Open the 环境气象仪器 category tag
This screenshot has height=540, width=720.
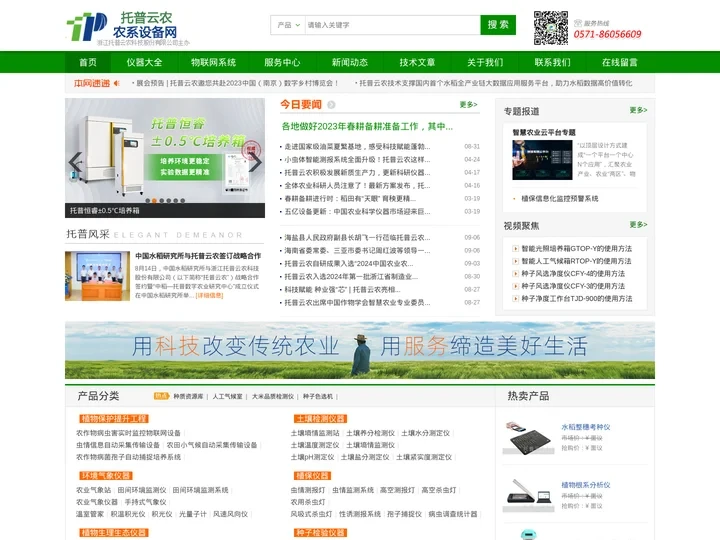click(106, 476)
